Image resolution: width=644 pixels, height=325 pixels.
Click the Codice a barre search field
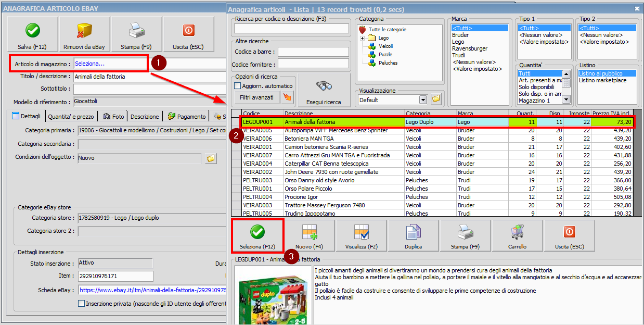313,52
